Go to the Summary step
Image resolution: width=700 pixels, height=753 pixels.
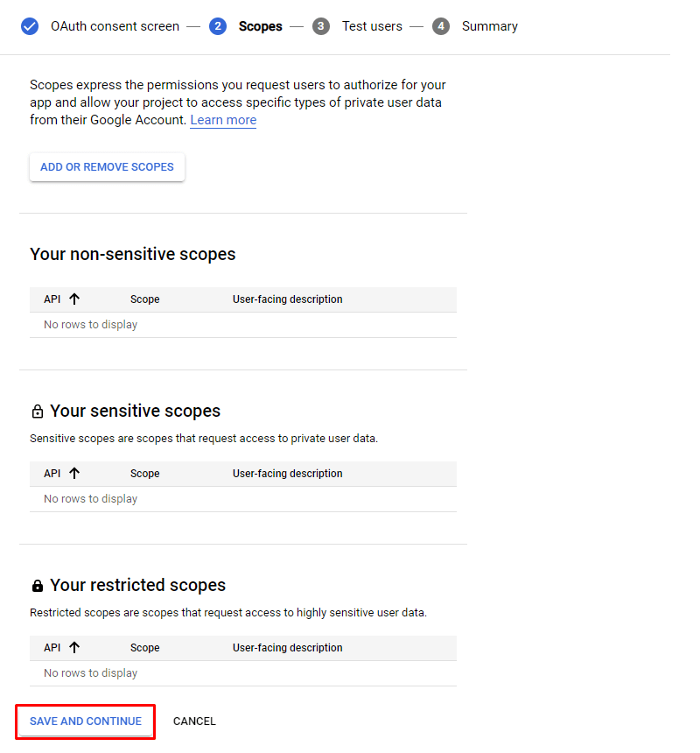(x=489, y=25)
